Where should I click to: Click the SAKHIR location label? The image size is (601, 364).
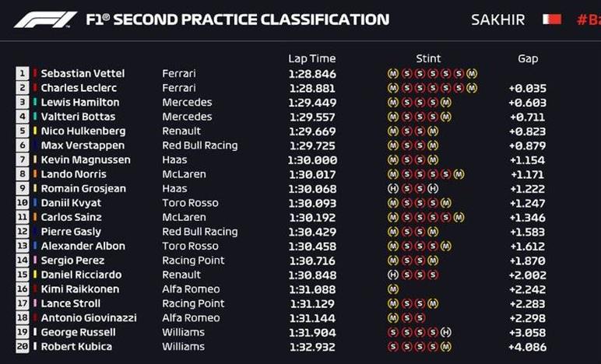coord(497,19)
